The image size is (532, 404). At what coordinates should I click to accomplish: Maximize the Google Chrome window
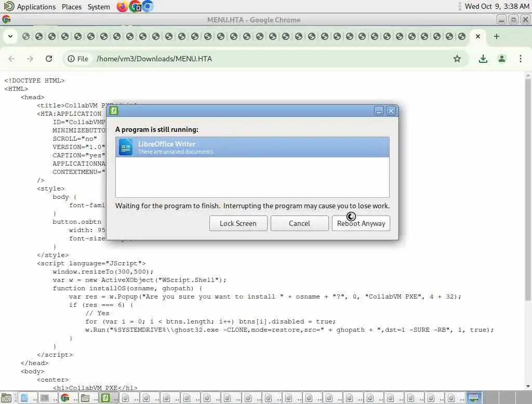click(513, 20)
